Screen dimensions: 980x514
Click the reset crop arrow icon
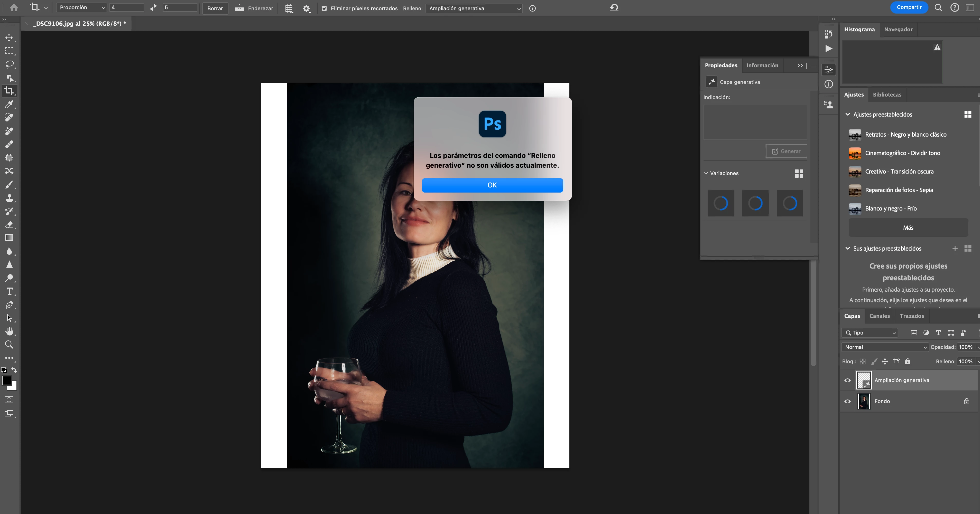point(614,8)
